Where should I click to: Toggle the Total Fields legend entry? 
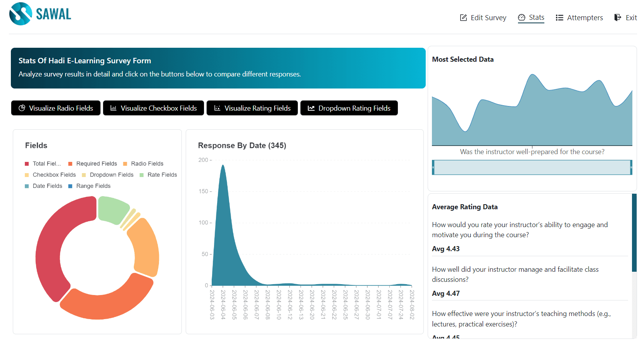point(43,164)
